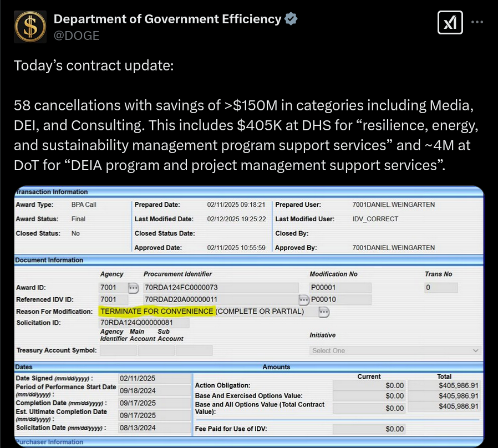Screen dimensions: 498x448
Task: Click the total Base and All Options Value field
Action: coord(444,406)
